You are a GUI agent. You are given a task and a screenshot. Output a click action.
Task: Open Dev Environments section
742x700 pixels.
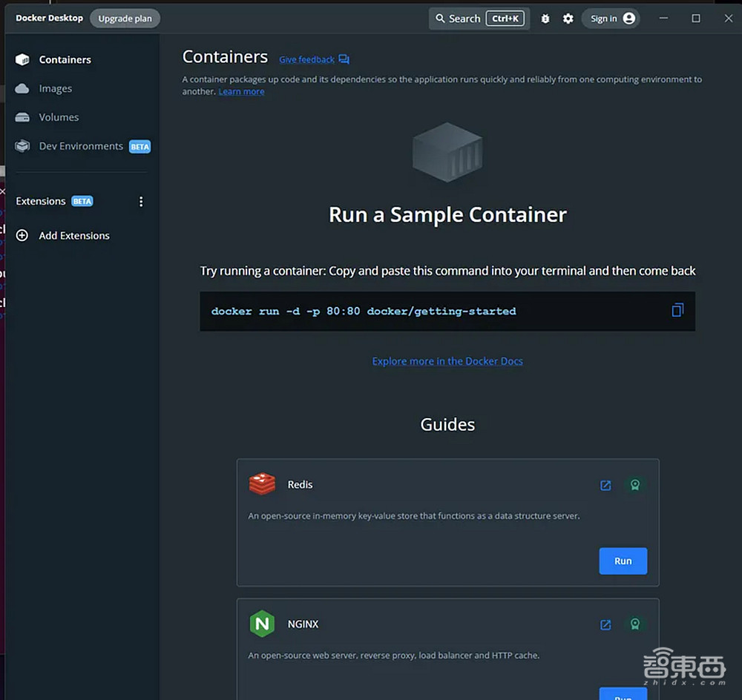[x=81, y=146]
